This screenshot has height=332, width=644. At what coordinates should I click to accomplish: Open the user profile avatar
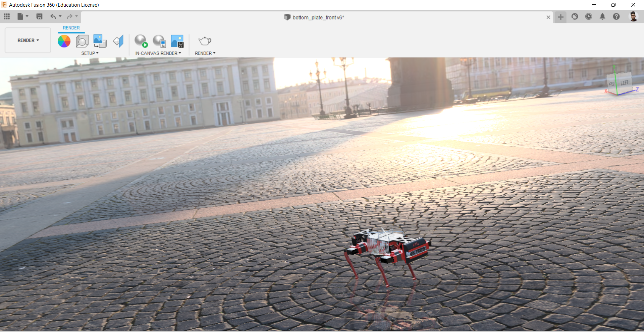coord(633,16)
